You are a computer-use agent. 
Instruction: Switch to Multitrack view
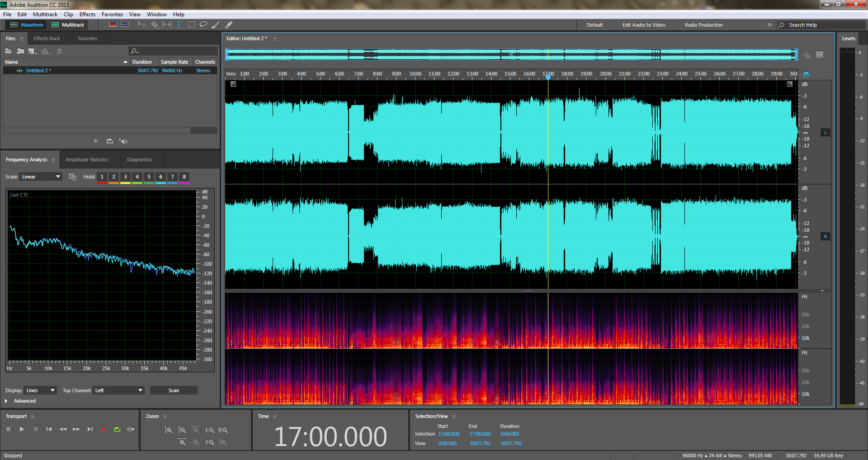coord(68,25)
